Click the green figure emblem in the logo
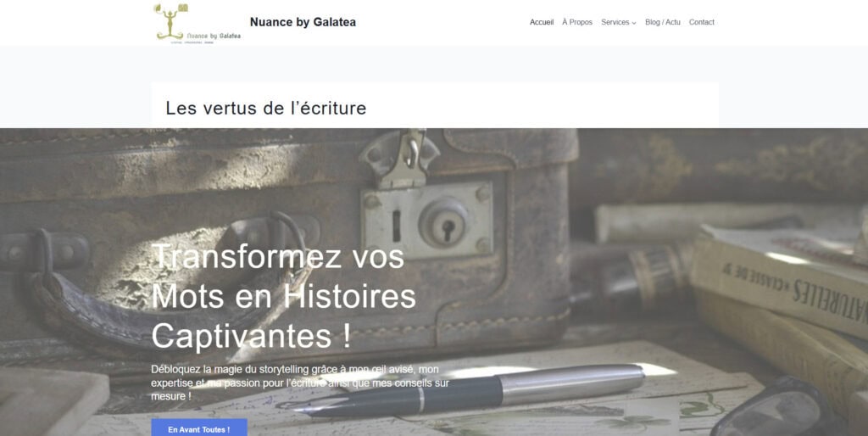The height and width of the screenshot is (436, 868). (170, 22)
